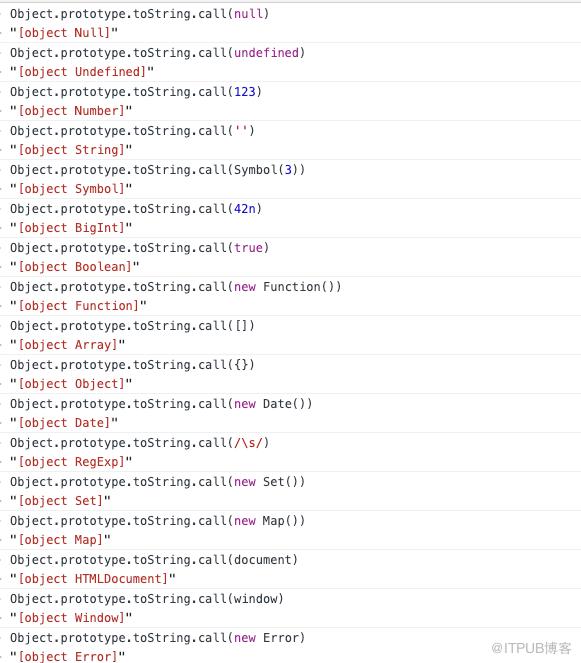
Task: Click the toString.call(123) command line
Action: [136, 92]
